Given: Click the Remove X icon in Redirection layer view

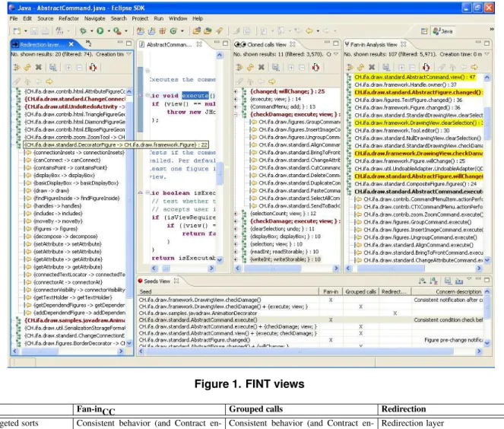Looking at the screenshot, I should tap(39, 67).
